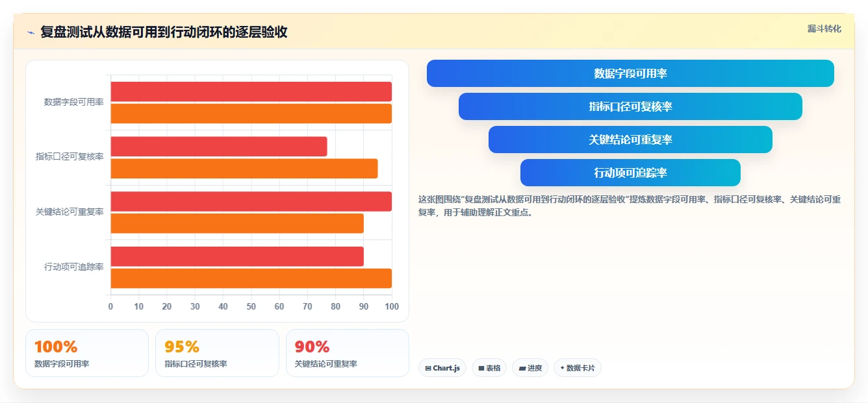This screenshot has width=868, height=403.
Task: Click the x-axis tick labeled 100
Action: [x=392, y=306]
